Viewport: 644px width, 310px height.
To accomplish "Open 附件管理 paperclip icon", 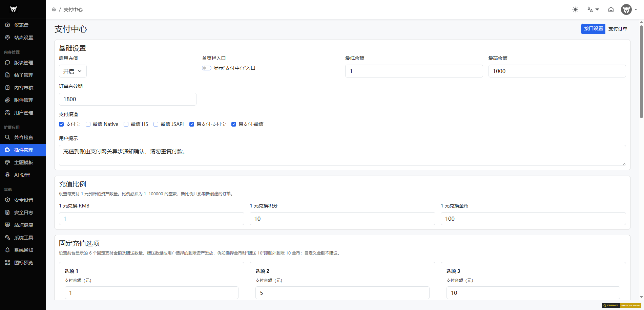I will pyautogui.click(x=7, y=100).
